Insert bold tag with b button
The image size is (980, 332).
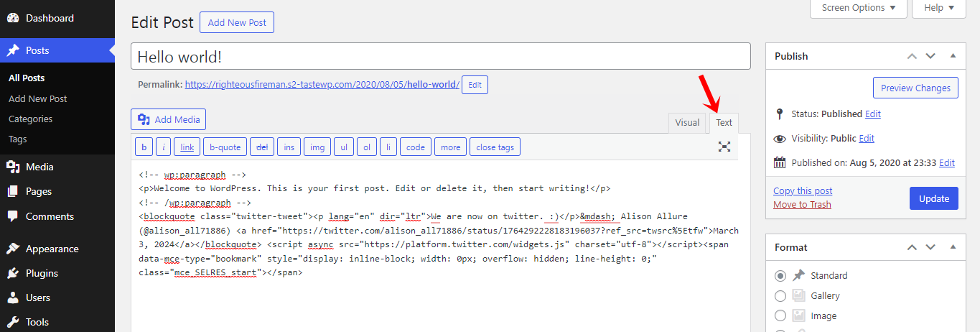(x=144, y=147)
